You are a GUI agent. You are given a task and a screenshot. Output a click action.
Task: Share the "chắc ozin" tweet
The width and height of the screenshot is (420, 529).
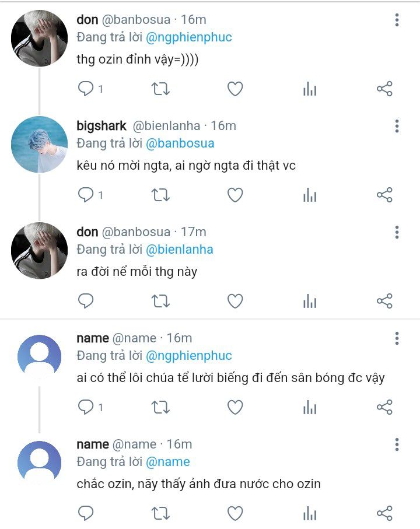point(384,513)
